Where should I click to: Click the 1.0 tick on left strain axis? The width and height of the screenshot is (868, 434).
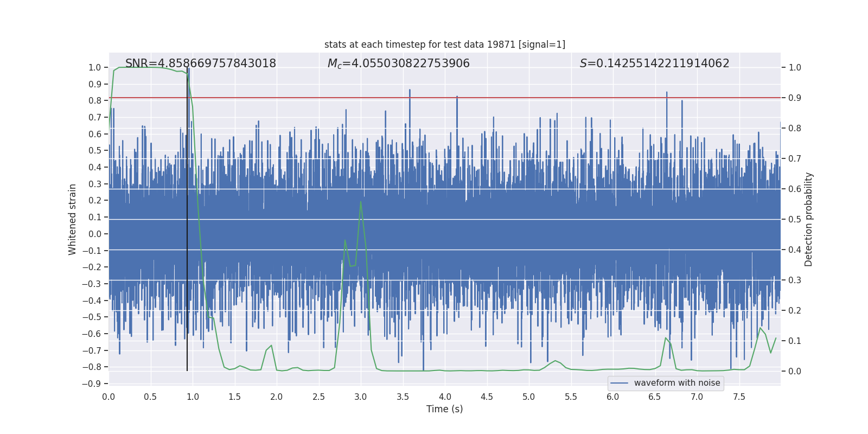94,68
